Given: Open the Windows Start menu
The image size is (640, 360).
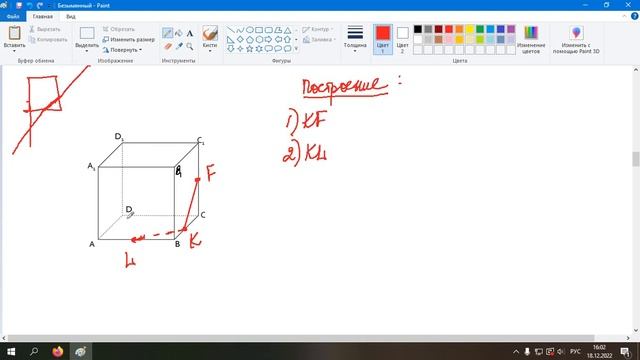Looking at the screenshot, I should 11,351.
